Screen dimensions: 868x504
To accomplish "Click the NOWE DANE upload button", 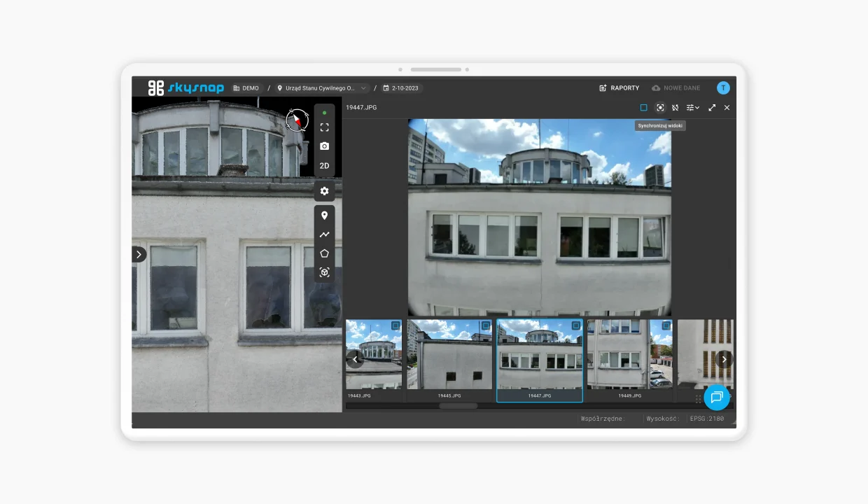I will tap(675, 88).
